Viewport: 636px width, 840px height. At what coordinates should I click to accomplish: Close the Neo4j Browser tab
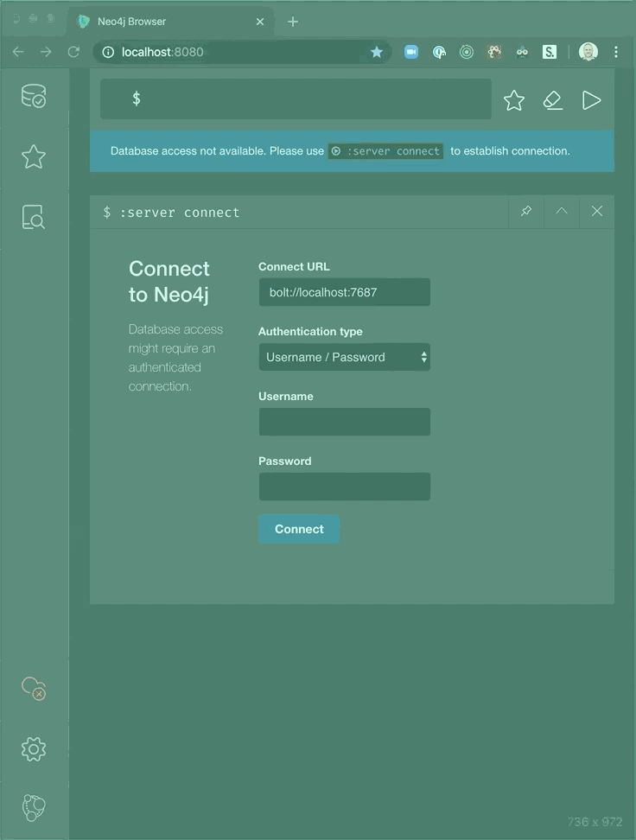pyautogui.click(x=260, y=22)
